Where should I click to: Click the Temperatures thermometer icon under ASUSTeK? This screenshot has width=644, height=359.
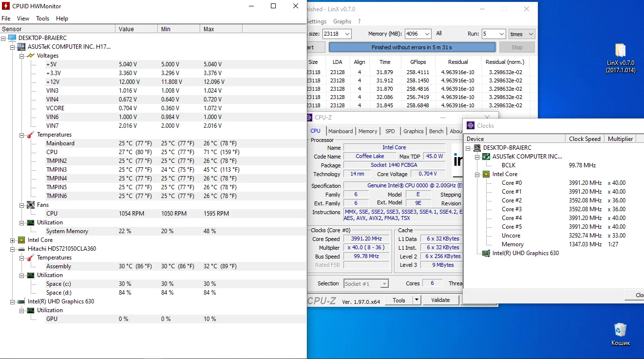pyautogui.click(x=31, y=135)
